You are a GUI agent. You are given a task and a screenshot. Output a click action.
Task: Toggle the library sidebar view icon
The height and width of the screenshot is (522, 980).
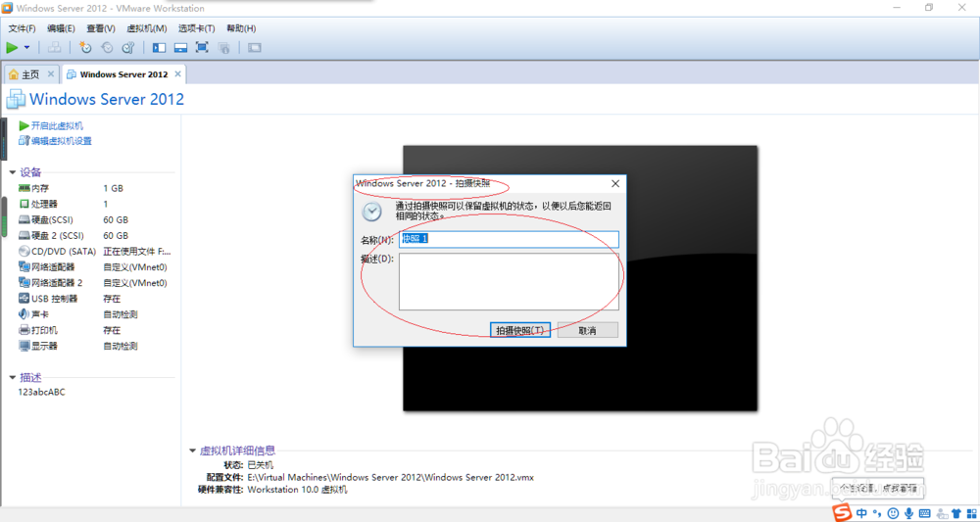(160, 47)
